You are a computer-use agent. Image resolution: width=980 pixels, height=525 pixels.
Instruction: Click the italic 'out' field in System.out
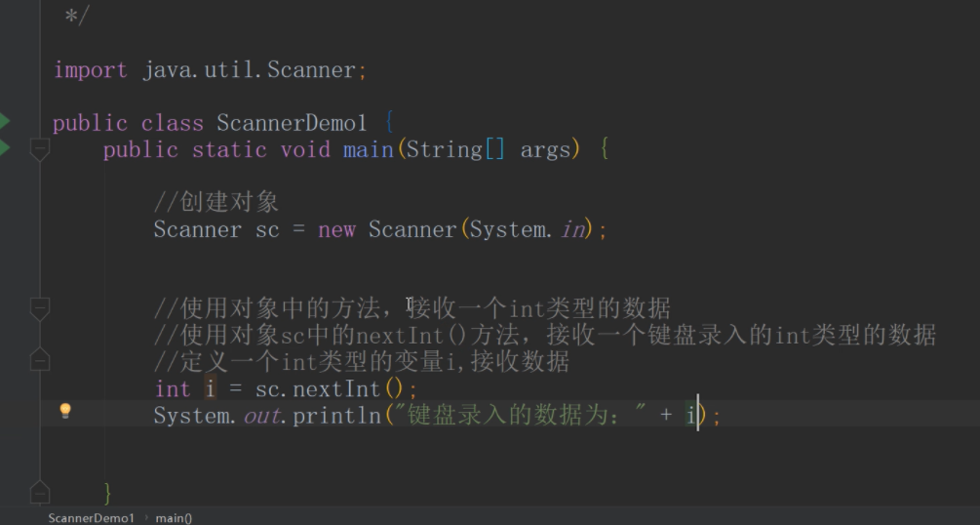click(261, 416)
